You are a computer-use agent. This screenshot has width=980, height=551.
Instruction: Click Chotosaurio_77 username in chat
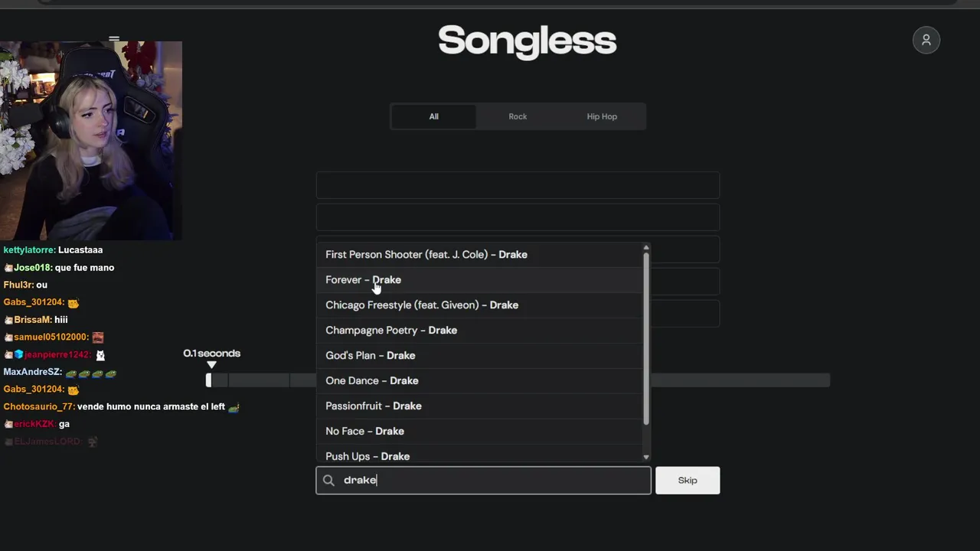coord(39,407)
